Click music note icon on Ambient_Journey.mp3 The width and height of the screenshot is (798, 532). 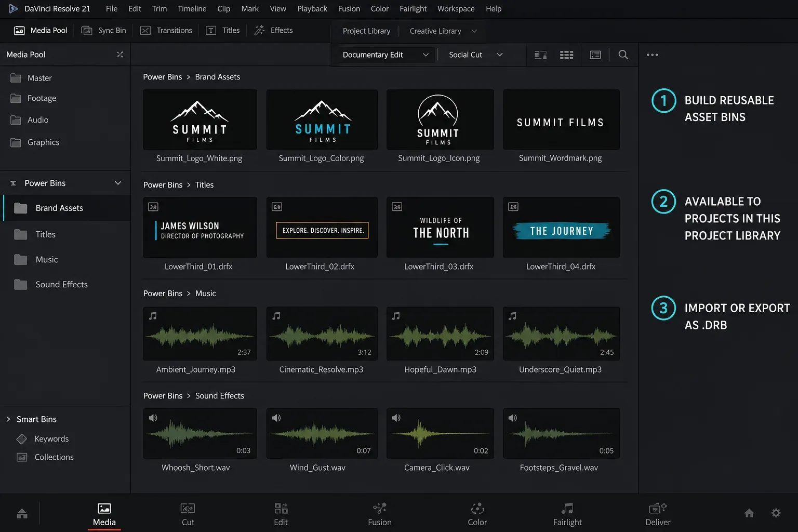[x=153, y=316]
